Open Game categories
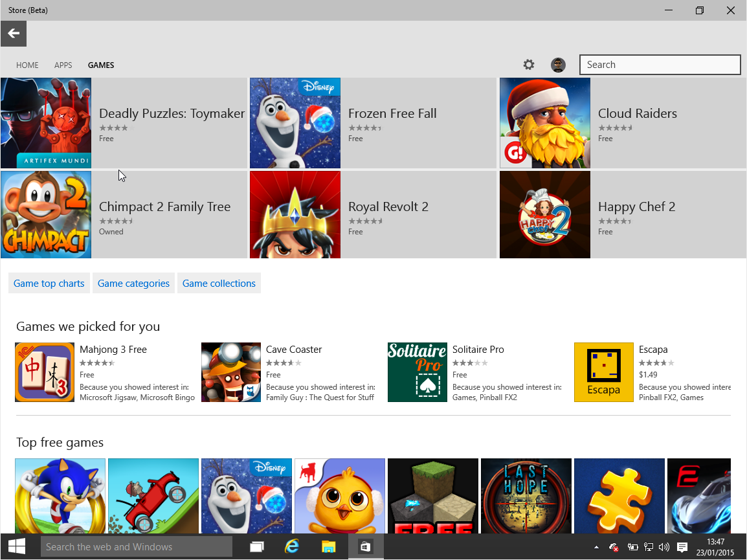747x560 pixels. pyautogui.click(x=133, y=283)
